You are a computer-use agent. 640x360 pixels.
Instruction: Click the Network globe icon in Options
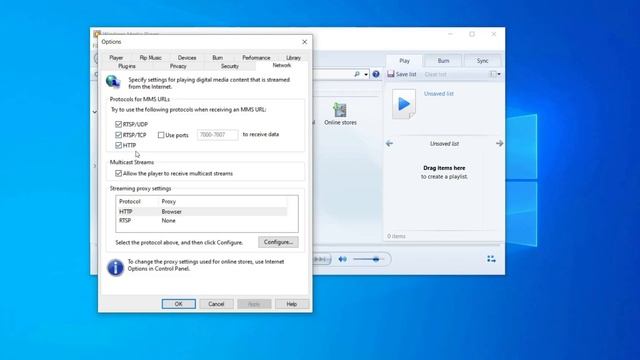(x=113, y=82)
